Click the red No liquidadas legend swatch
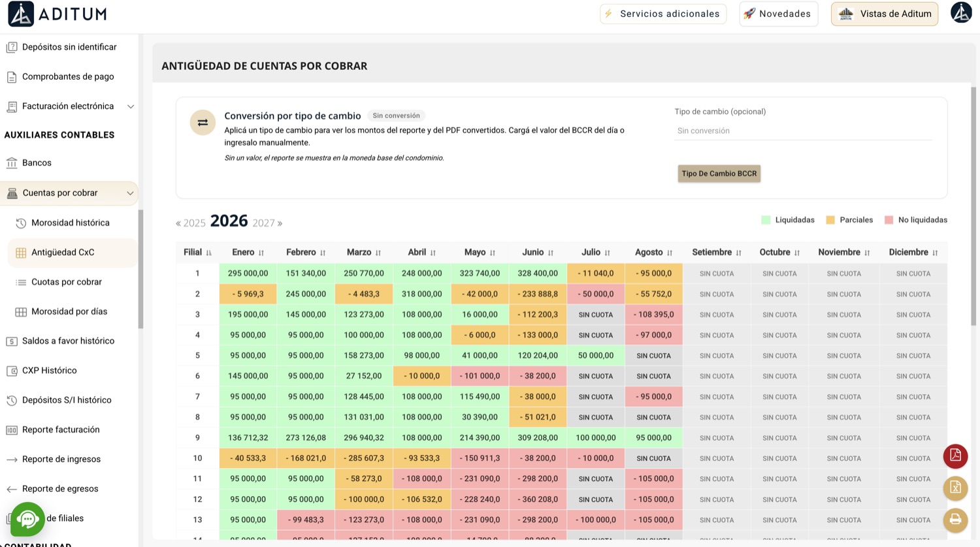 [889, 220]
